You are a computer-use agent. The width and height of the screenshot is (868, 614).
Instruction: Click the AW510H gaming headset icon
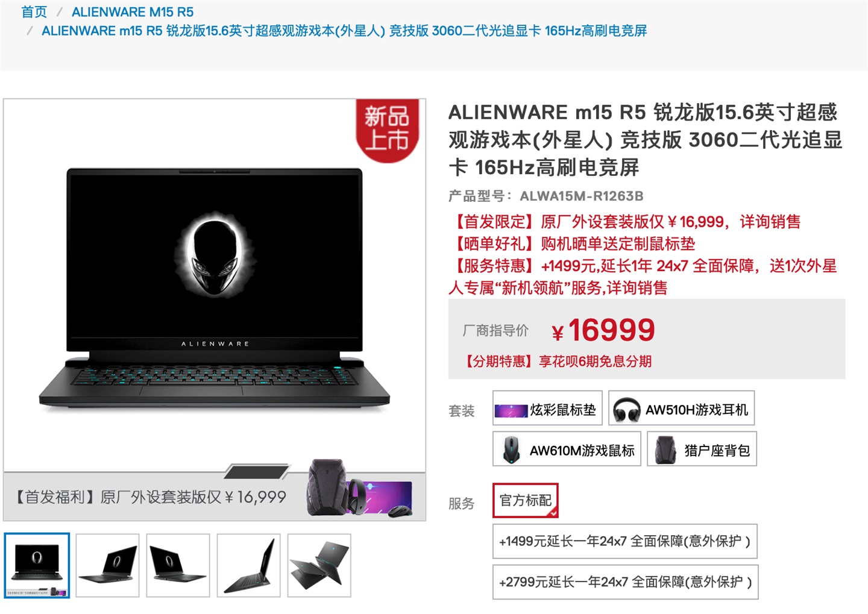click(626, 410)
